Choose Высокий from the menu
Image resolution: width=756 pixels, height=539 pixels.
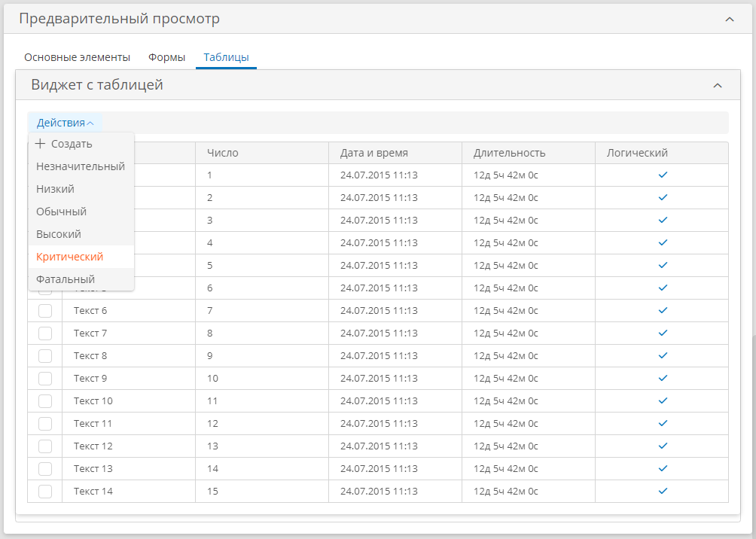[x=81, y=234]
